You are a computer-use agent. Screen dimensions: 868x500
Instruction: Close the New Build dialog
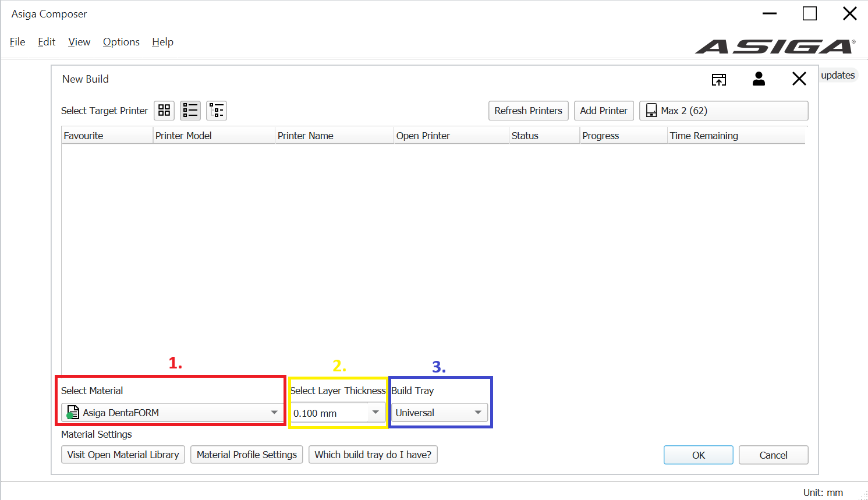click(799, 79)
